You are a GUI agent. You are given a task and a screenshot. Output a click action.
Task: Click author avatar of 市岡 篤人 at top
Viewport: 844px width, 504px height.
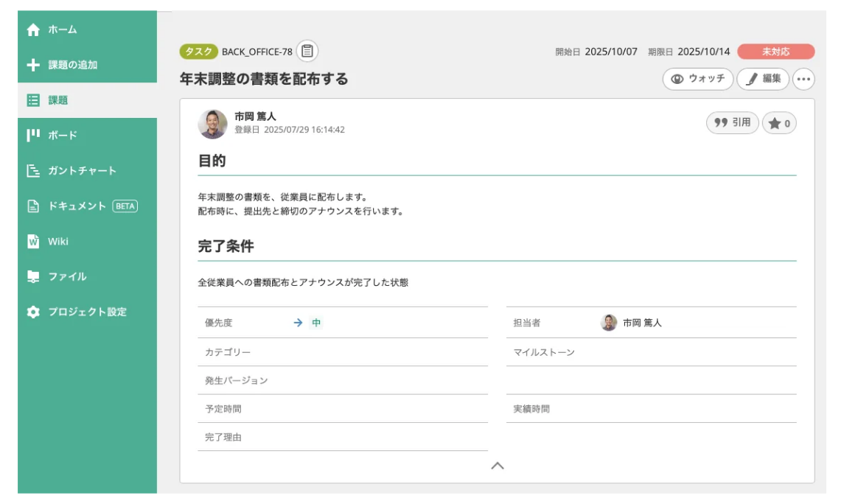[212, 124]
